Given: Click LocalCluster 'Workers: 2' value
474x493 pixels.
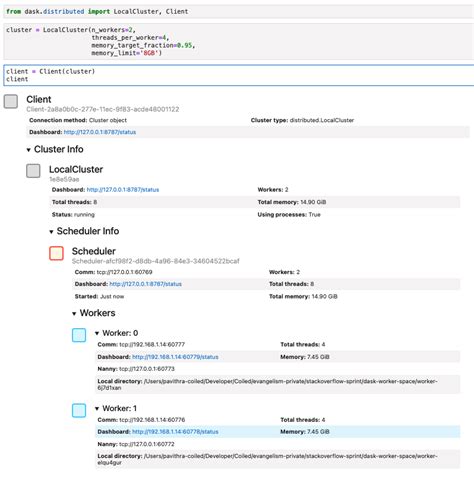Looking at the screenshot, I should [273, 190].
